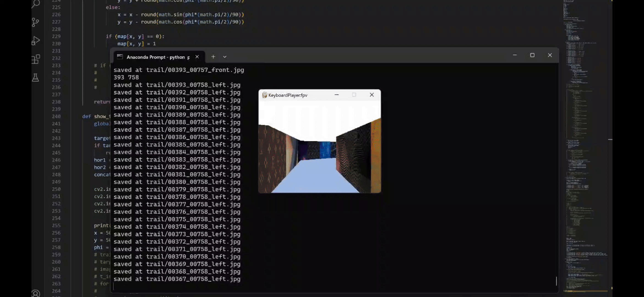Minimize the KeyboardPlayer:fpv window
644x297 pixels.
(x=337, y=95)
